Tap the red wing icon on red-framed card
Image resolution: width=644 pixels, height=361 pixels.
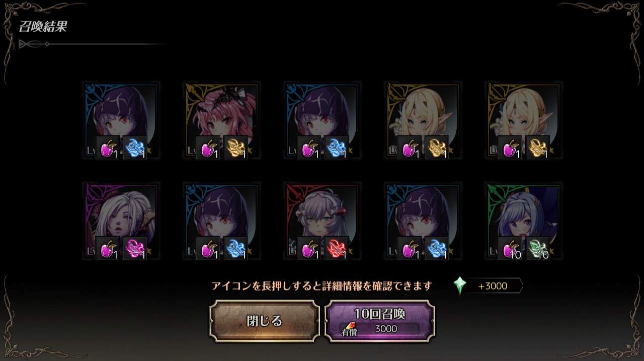point(336,248)
